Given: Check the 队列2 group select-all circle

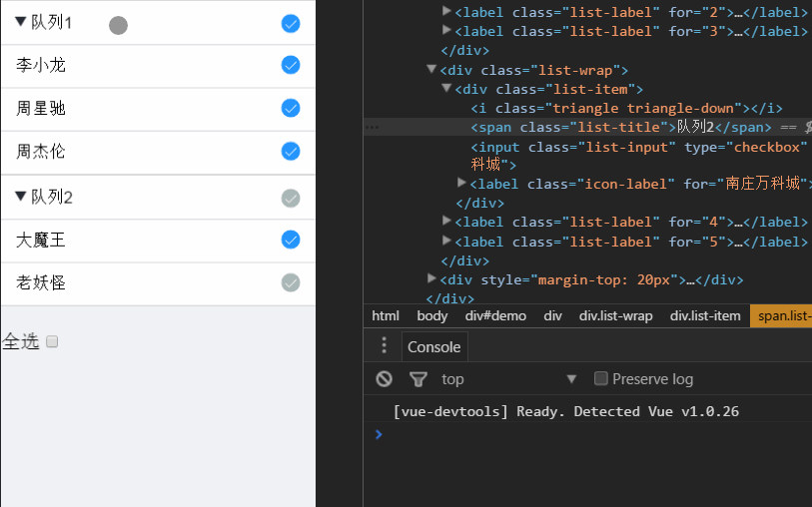Looking at the screenshot, I should (291, 198).
